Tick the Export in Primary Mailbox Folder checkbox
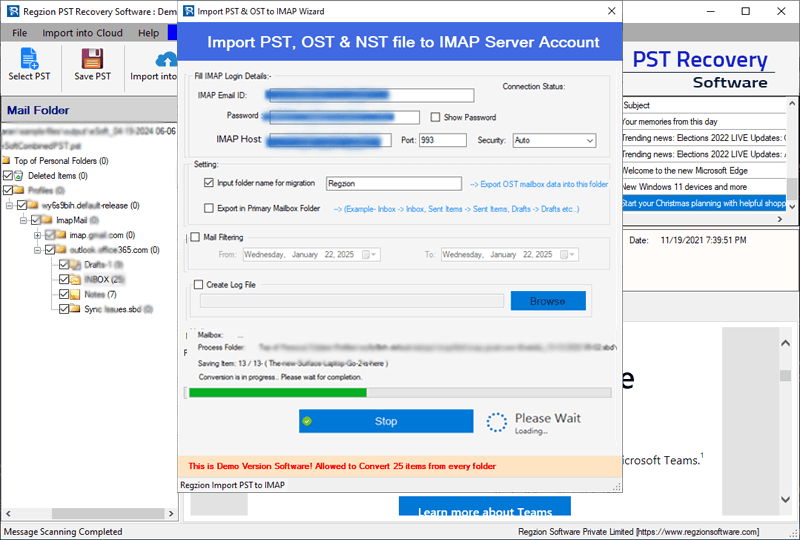 209,209
